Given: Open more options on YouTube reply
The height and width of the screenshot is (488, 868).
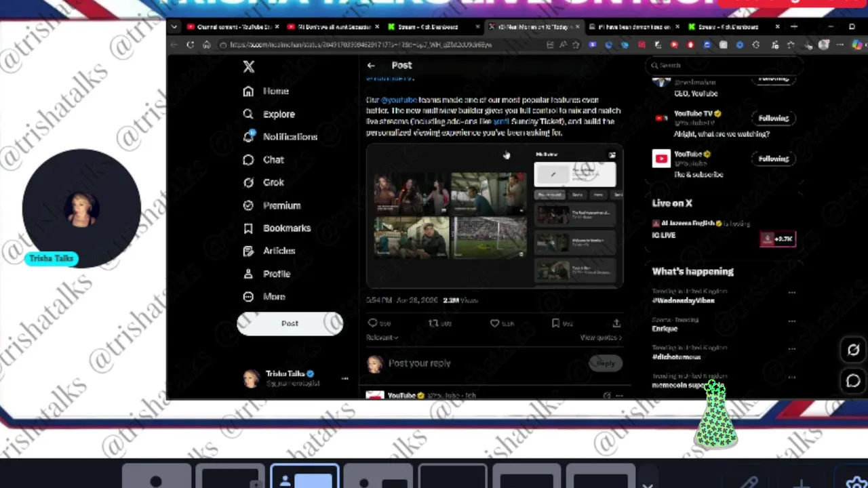Looking at the screenshot, I should point(618,395).
